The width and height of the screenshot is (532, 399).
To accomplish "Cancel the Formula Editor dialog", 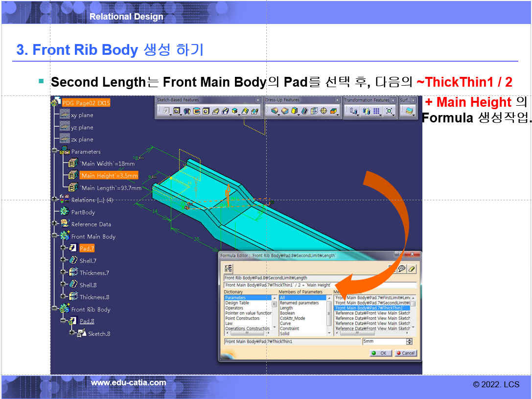I will click(x=405, y=352).
